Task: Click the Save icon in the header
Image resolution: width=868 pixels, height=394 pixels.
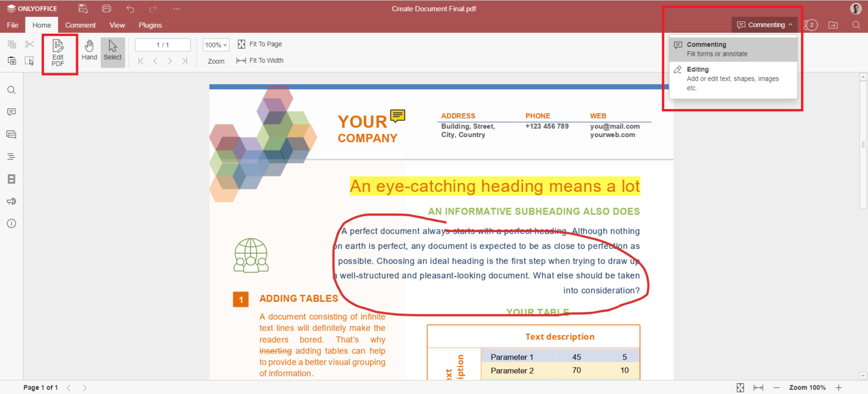Action: [83, 8]
